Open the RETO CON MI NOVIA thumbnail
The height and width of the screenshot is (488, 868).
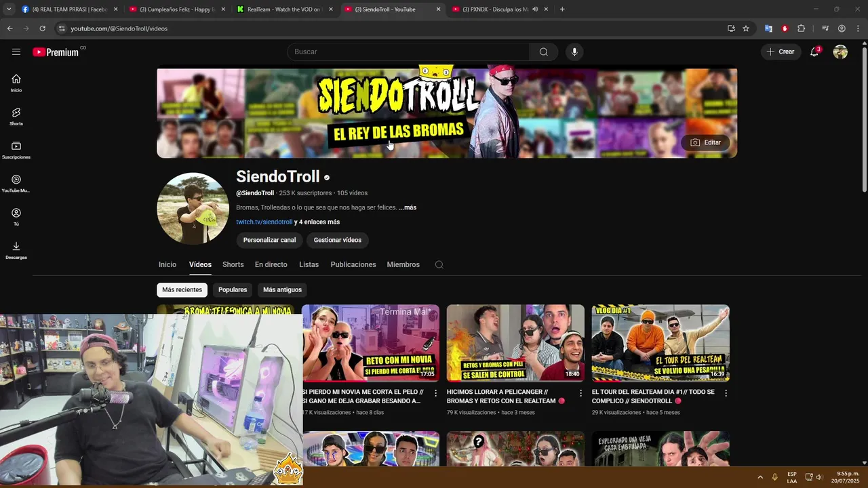tap(370, 343)
